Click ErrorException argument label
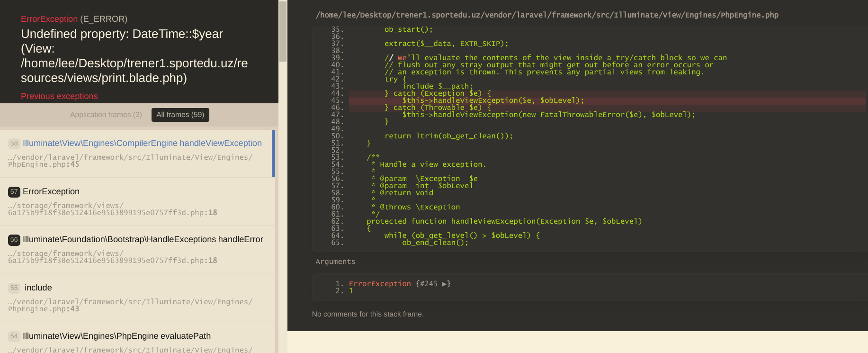This screenshot has width=868, height=353. [x=380, y=284]
